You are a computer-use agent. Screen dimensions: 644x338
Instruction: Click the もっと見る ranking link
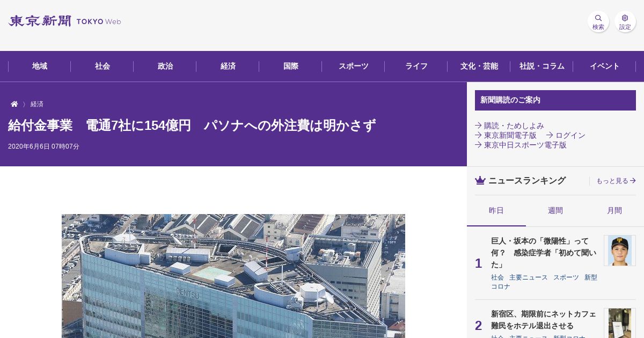[616, 181]
